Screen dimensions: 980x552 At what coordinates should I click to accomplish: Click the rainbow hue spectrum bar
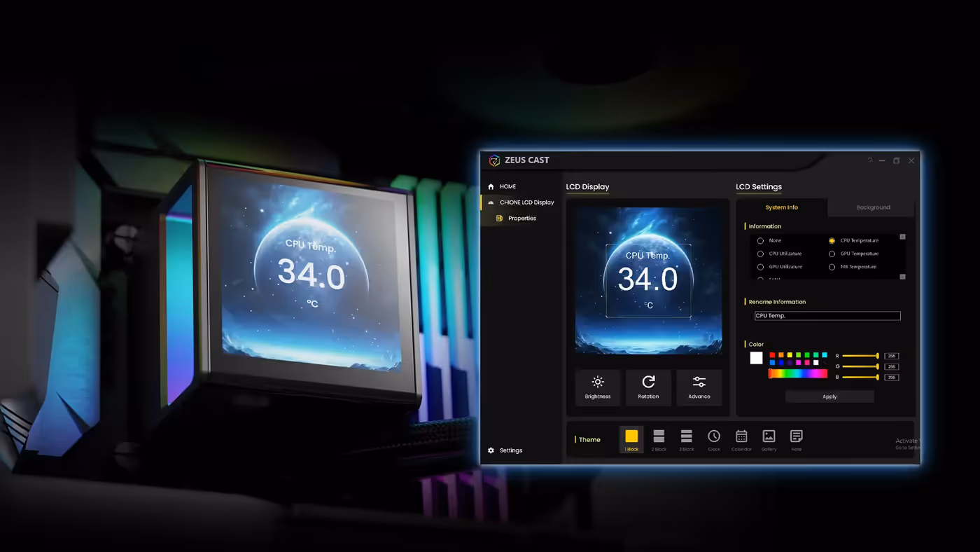pyautogui.click(x=798, y=373)
